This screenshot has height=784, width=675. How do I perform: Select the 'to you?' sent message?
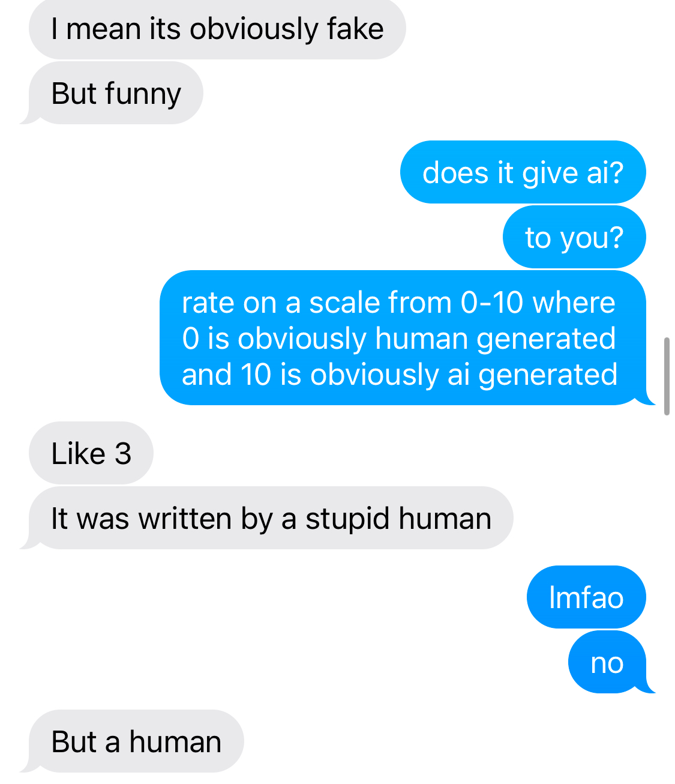(574, 237)
